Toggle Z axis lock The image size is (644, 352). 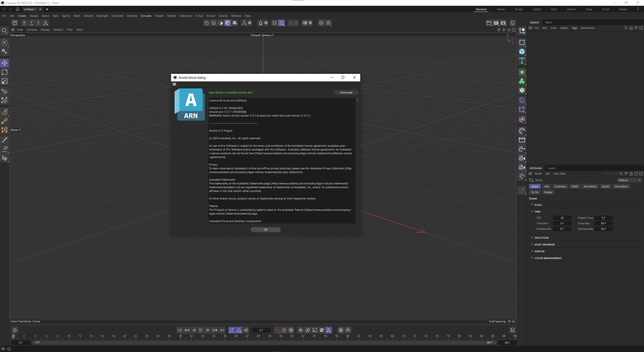tap(38, 23)
